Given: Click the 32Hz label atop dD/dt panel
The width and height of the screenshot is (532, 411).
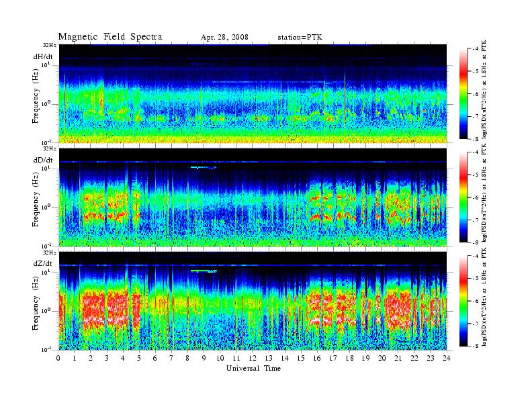Looking at the screenshot, I should (x=50, y=148).
